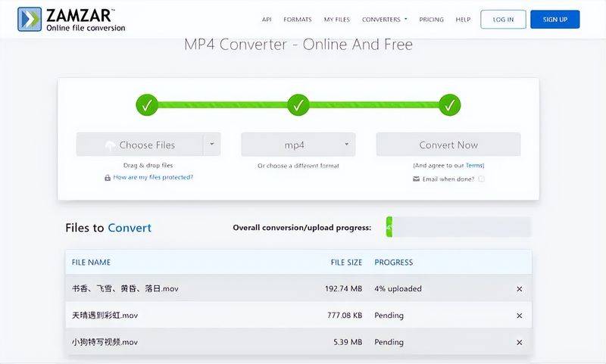The width and height of the screenshot is (606, 364).
Task: Click the Zamzar logo icon
Action: tap(30, 19)
